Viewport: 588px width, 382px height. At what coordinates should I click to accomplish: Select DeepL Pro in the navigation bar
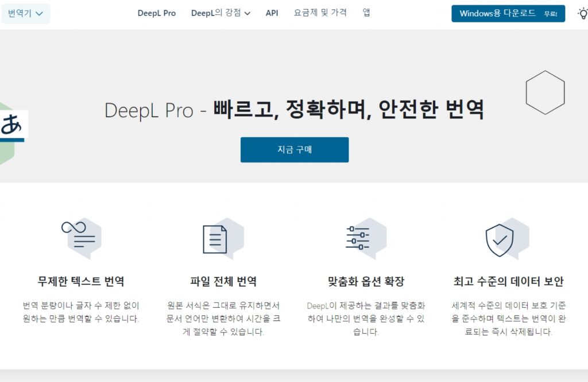pos(156,12)
